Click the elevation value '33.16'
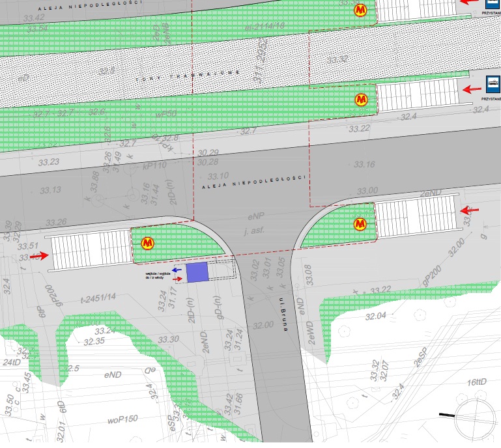The height and width of the screenshot is (448, 501). 364,165
